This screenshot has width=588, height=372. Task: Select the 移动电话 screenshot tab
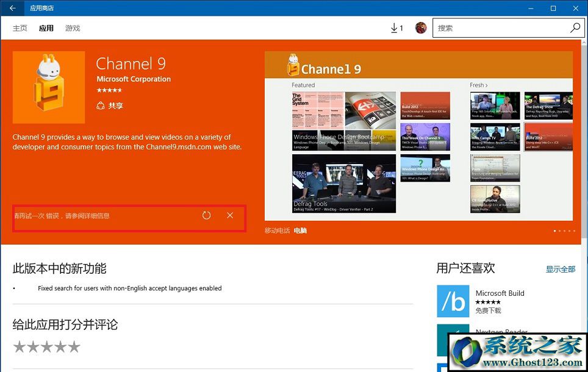[x=277, y=231]
